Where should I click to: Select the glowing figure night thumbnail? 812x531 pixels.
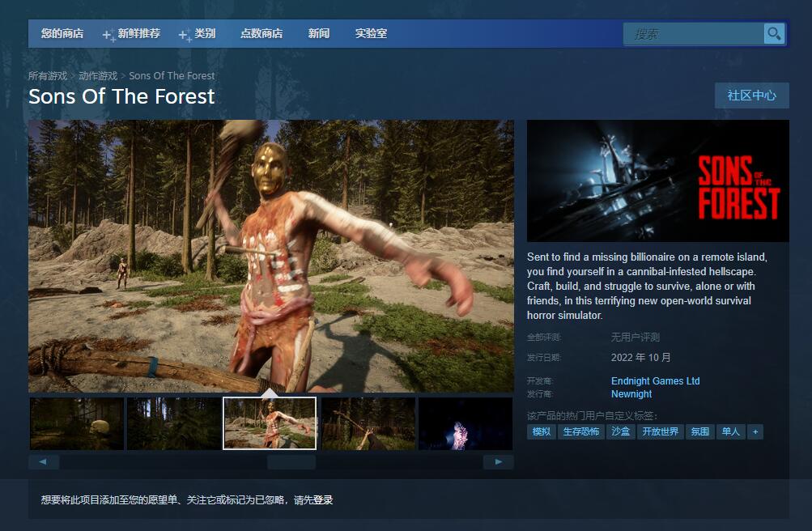point(466,423)
